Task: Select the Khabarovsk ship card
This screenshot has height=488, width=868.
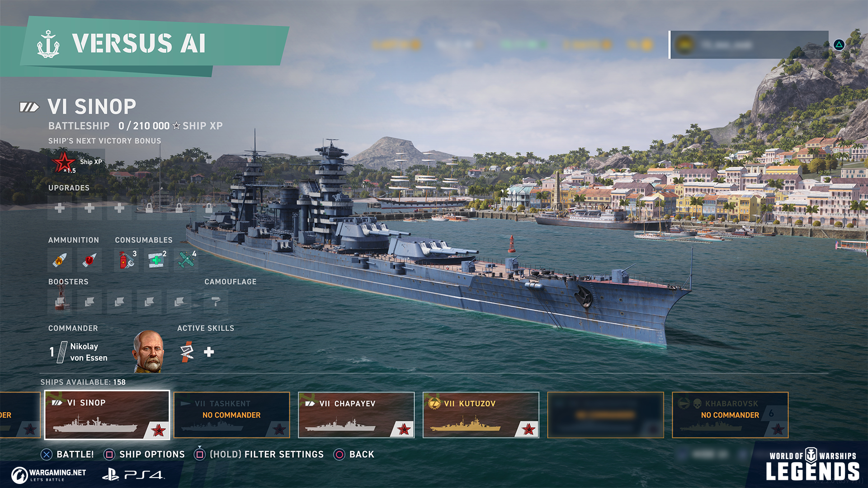Action: 730,415
